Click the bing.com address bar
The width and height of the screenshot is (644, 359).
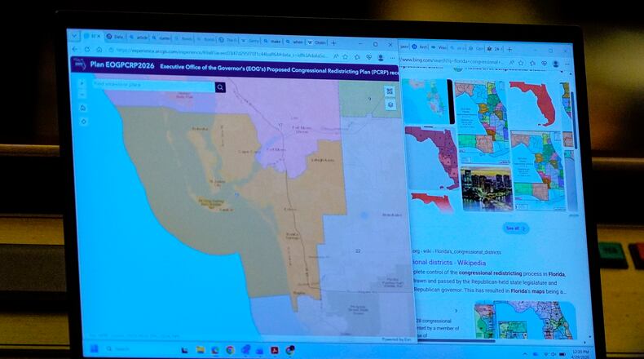452,61
